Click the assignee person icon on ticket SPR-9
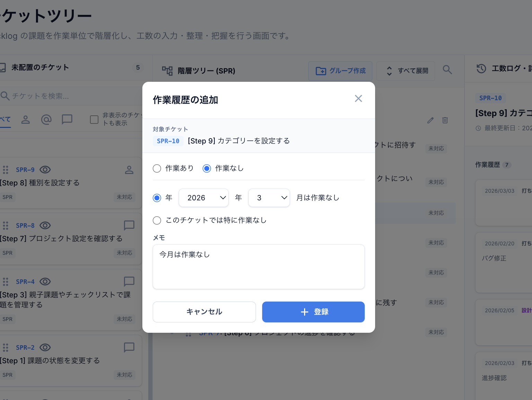 [129, 170]
